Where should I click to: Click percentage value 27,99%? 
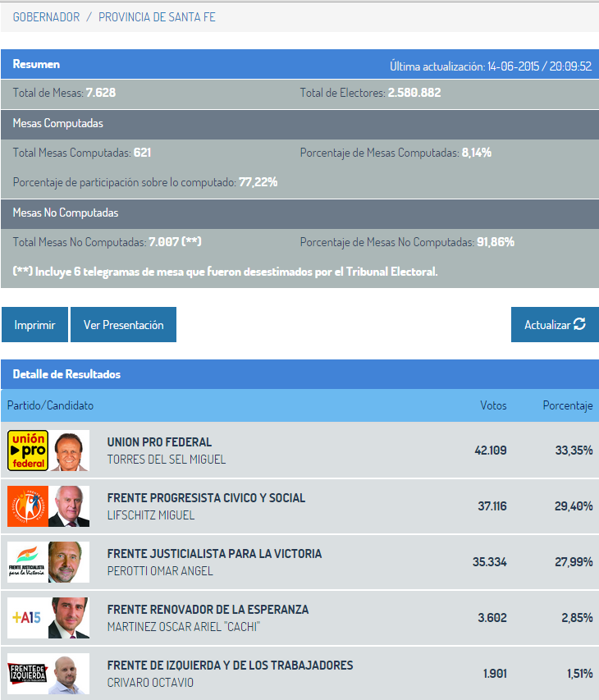574,561
